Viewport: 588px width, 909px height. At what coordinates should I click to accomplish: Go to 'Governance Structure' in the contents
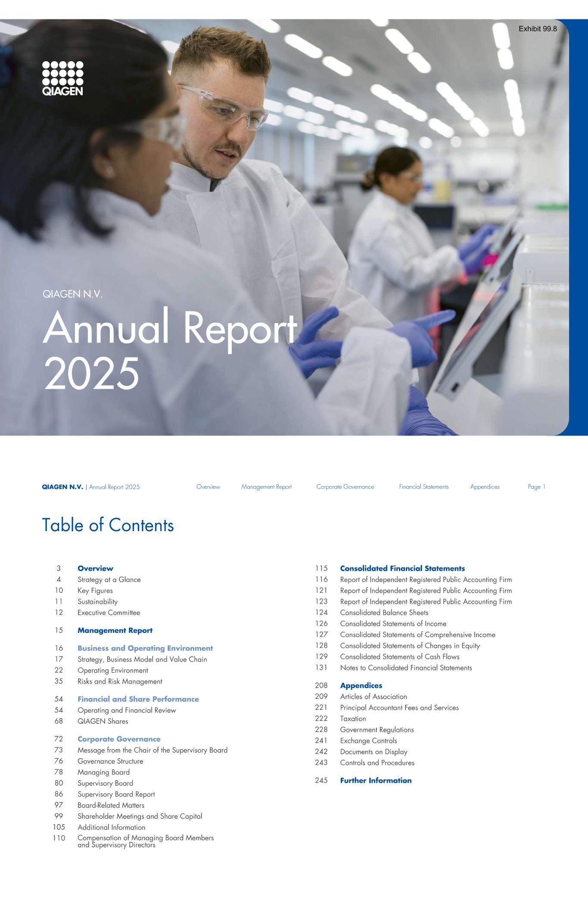pos(110,761)
